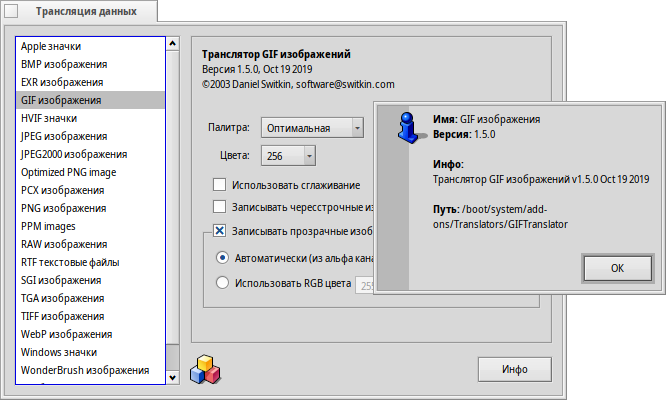Image resolution: width=666 pixels, height=400 pixels.
Task: Click the RGB color value input field
Action: (366, 285)
